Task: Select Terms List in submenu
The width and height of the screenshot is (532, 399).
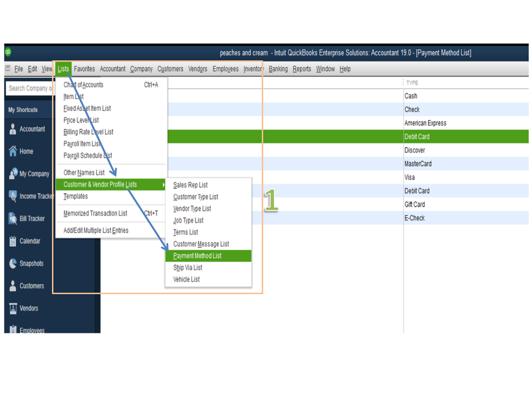Action: point(208,232)
